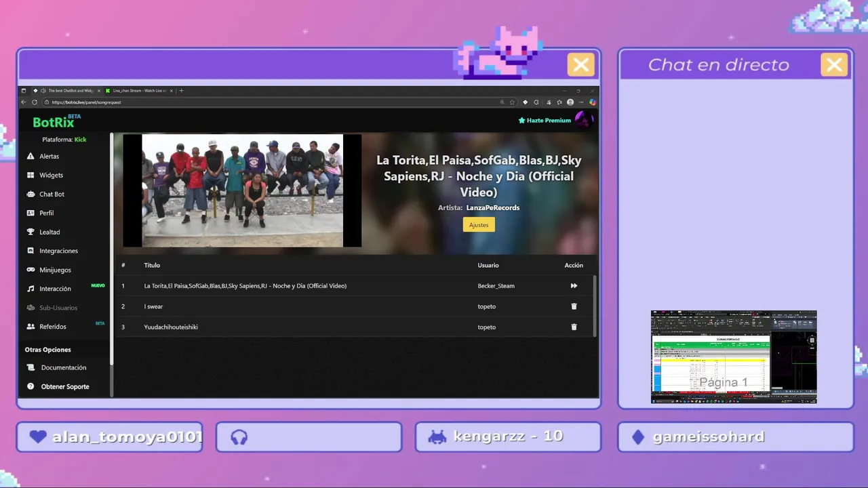Close the Lina_chan Stream tab
This screenshot has height=488, width=868.
[x=172, y=90]
